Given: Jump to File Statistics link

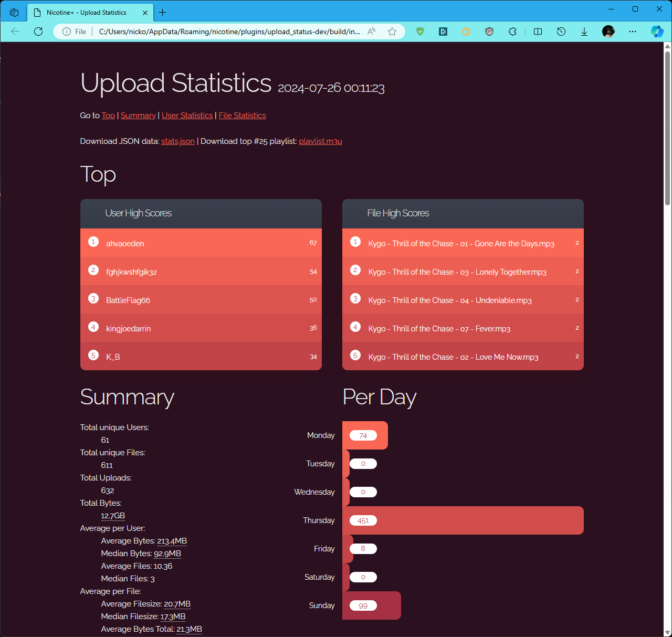Looking at the screenshot, I should (x=242, y=116).
